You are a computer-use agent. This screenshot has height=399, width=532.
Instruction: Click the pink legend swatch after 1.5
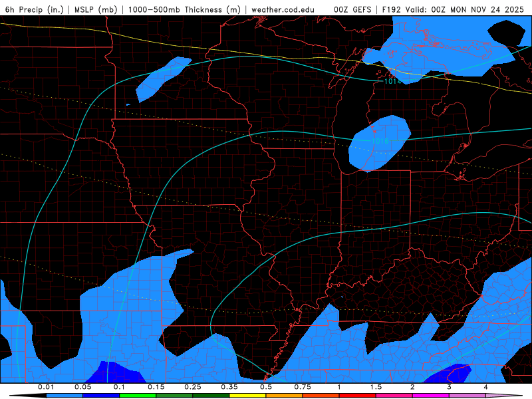coord(394,396)
